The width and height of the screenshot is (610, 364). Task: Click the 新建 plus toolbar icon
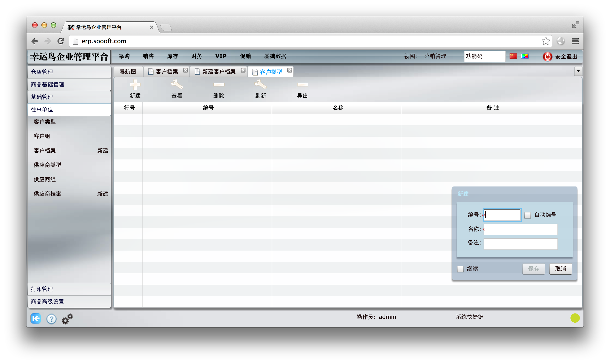point(135,85)
